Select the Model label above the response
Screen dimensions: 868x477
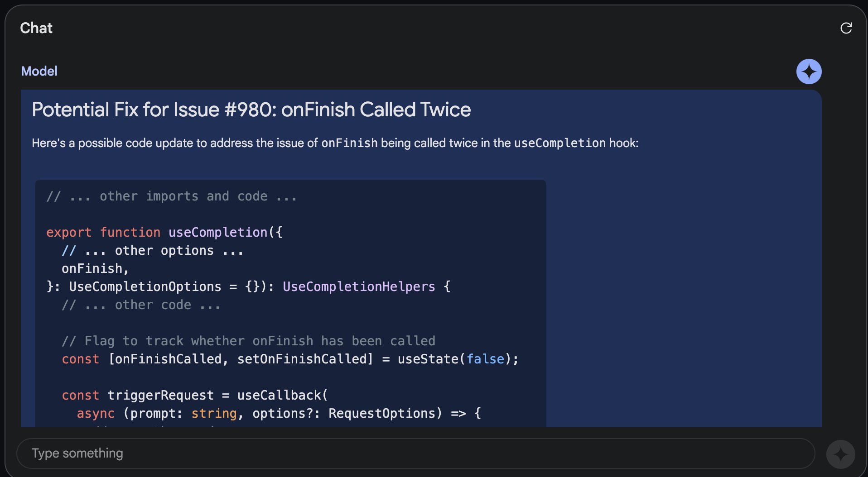point(39,71)
